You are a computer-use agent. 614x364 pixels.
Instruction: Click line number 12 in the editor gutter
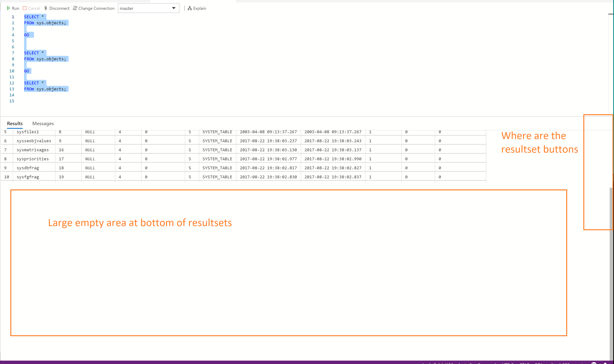point(12,83)
